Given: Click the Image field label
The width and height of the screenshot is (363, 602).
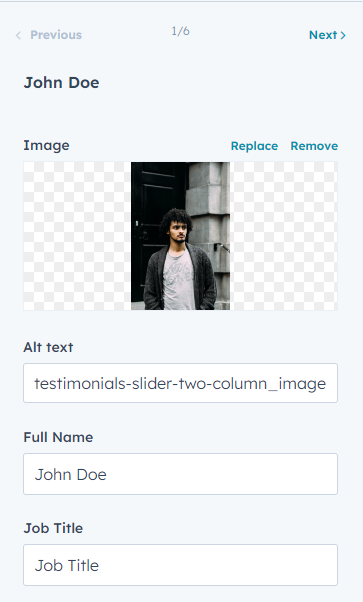Looking at the screenshot, I should [x=46, y=146].
